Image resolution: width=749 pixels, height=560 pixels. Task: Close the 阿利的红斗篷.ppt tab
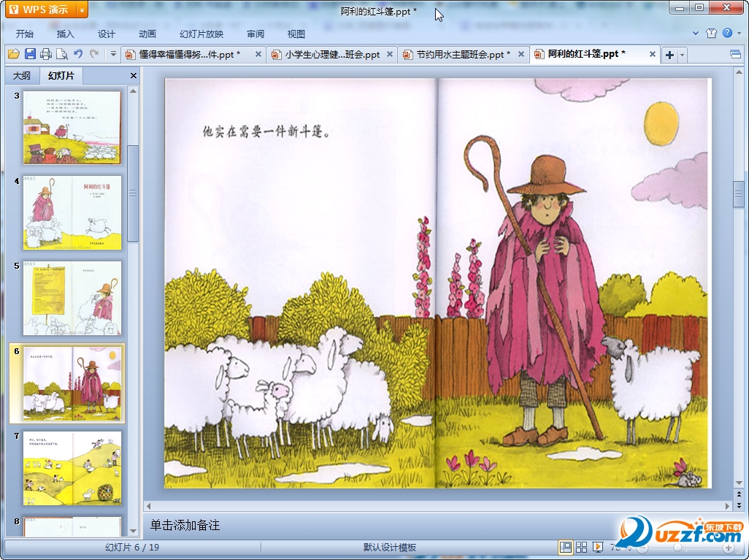[653, 54]
